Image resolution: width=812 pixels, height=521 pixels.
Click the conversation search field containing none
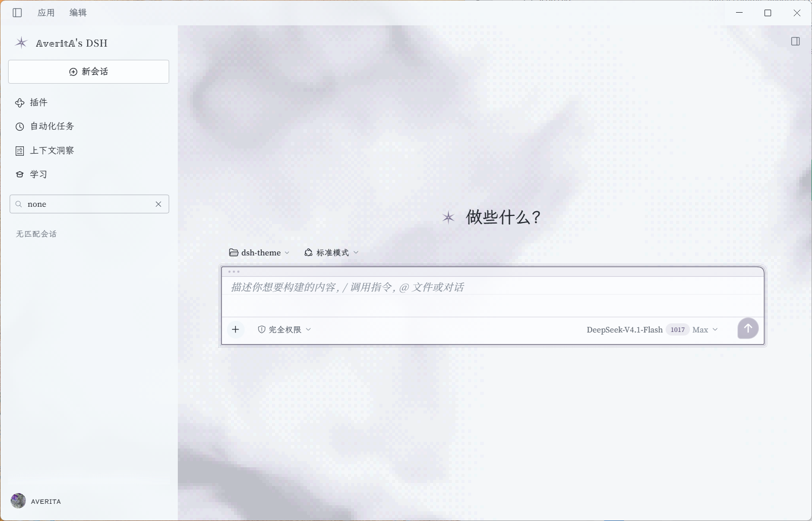[x=89, y=204]
